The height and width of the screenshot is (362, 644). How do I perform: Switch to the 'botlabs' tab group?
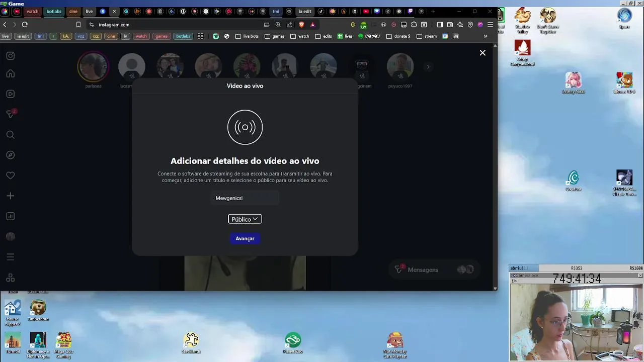(54, 11)
